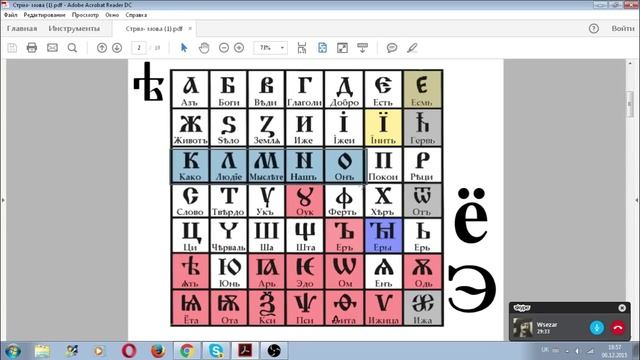Open the Файл menu
The image size is (640, 360).
(11, 15)
